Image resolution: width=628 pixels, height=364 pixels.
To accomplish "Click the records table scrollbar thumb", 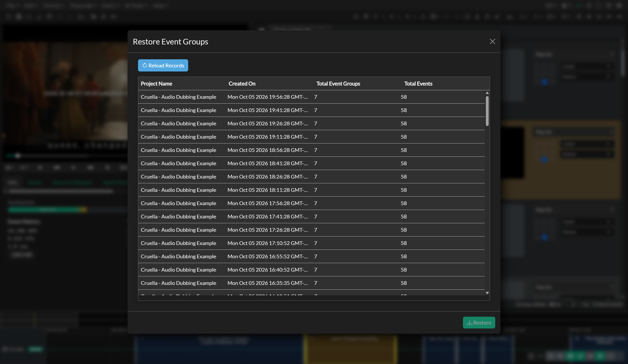I will [x=487, y=111].
